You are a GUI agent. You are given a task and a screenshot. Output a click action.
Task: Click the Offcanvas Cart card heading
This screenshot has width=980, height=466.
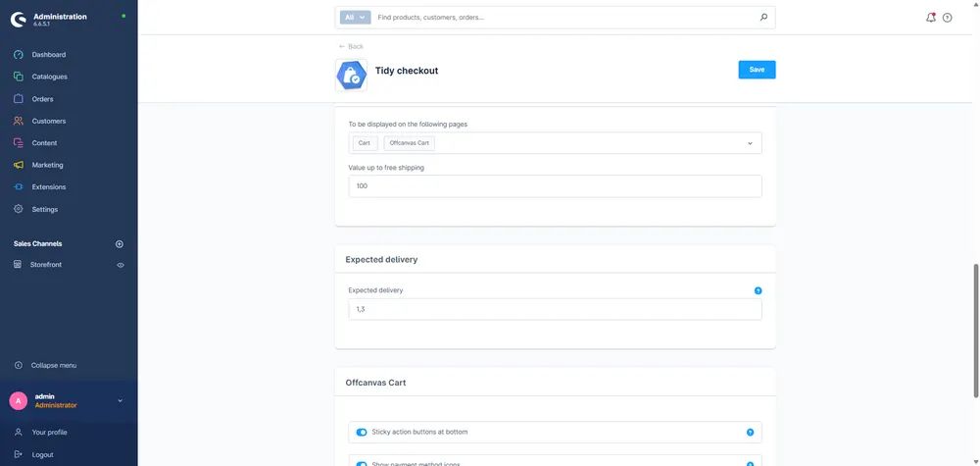[x=375, y=383]
